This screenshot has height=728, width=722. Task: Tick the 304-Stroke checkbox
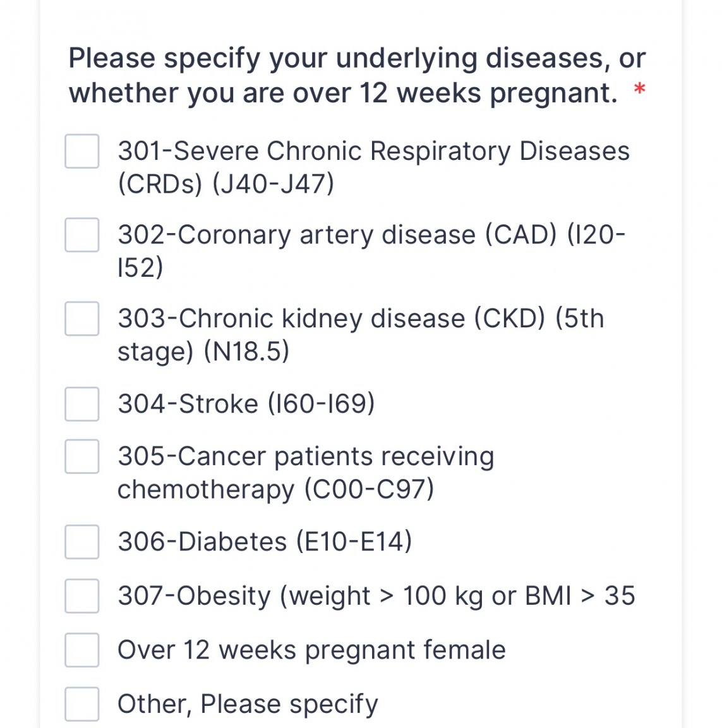point(81,404)
